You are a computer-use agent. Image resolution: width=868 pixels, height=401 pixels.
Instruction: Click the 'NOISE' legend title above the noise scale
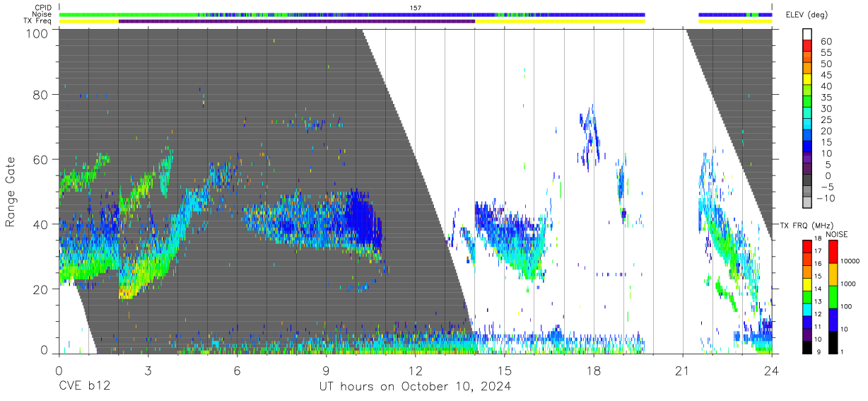click(838, 234)
